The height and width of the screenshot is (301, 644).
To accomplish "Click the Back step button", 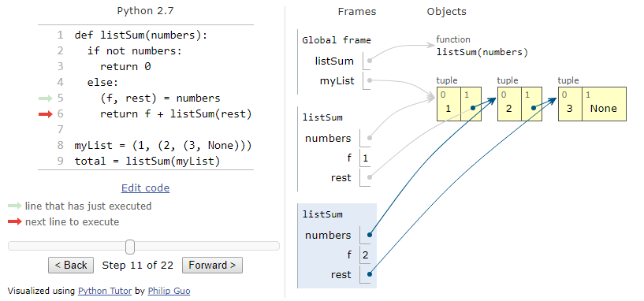I will coord(71,266).
